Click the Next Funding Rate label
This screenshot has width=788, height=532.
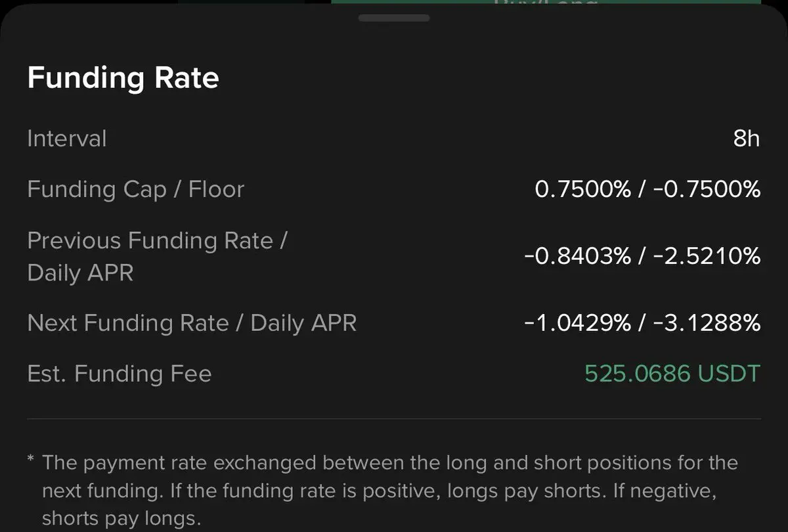(x=192, y=323)
